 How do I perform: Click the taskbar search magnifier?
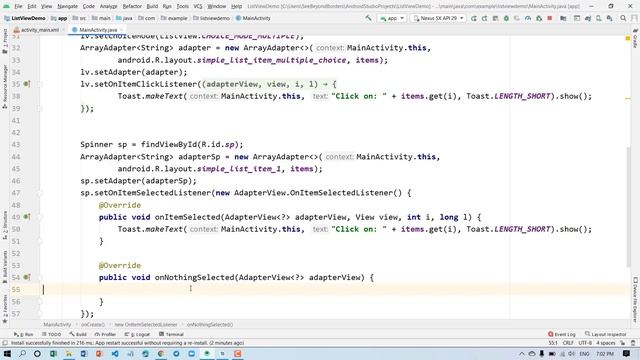click(x=22, y=353)
